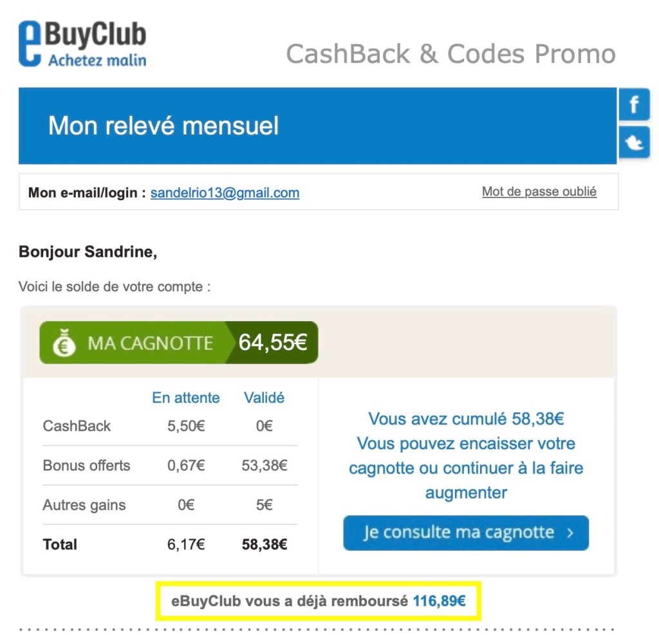Viewport: 659px width, 644px height.
Task: Follow the Mot de passe oublié link
Action: [x=539, y=192]
